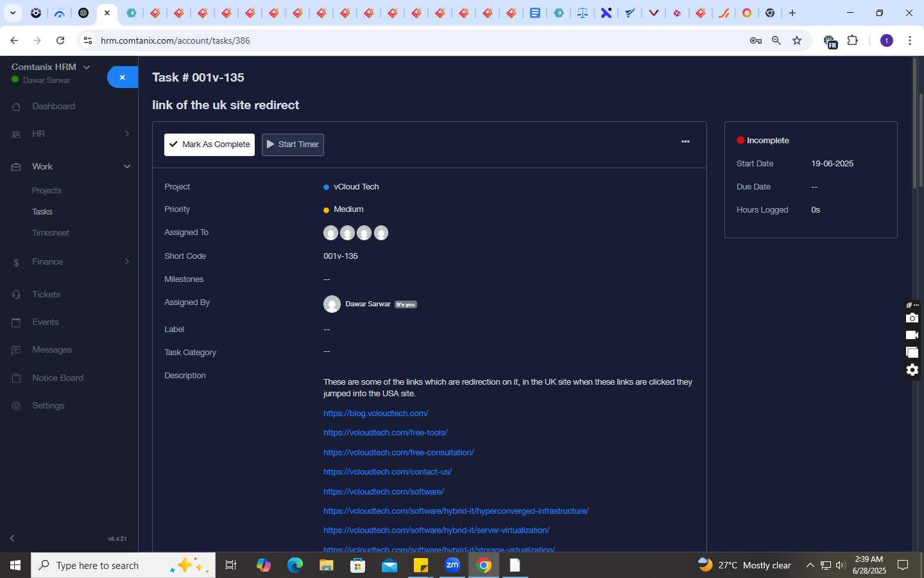Open the Messages sidebar item
Image resolution: width=924 pixels, height=578 pixels.
click(x=52, y=350)
